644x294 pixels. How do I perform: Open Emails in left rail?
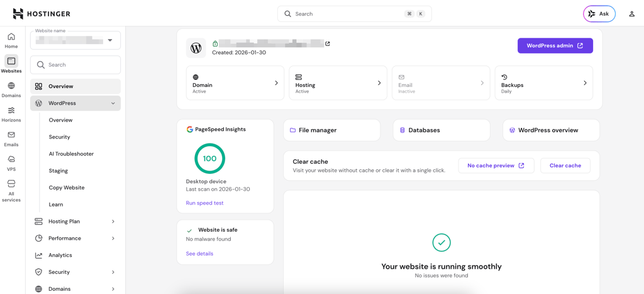coord(11,139)
